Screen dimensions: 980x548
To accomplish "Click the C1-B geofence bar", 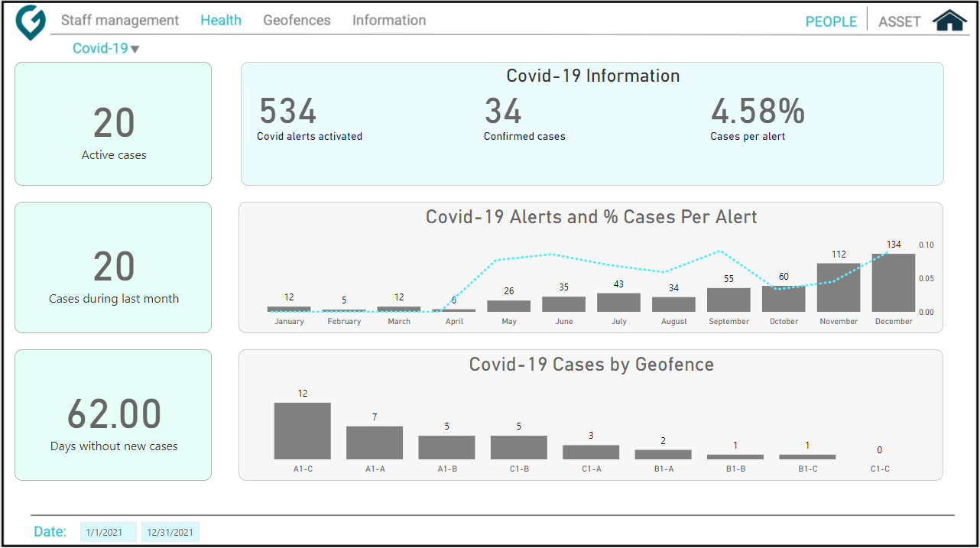I will point(519,447).
